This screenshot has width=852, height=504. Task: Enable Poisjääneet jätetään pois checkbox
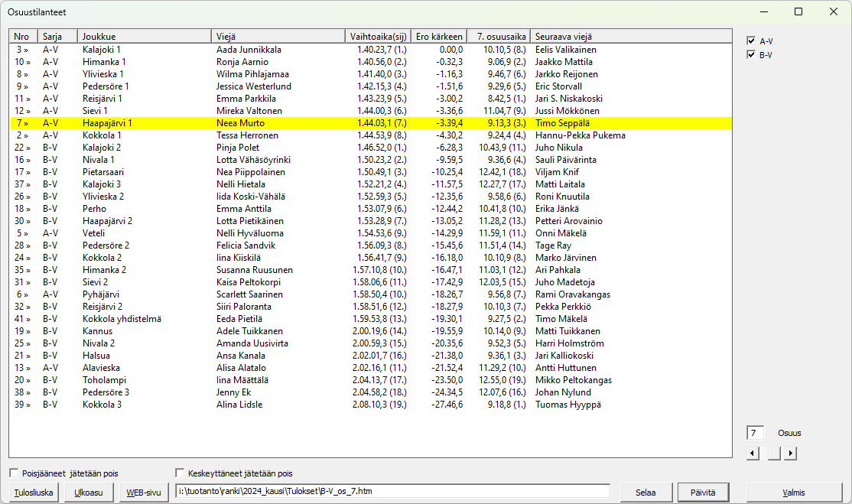point(14,473)
